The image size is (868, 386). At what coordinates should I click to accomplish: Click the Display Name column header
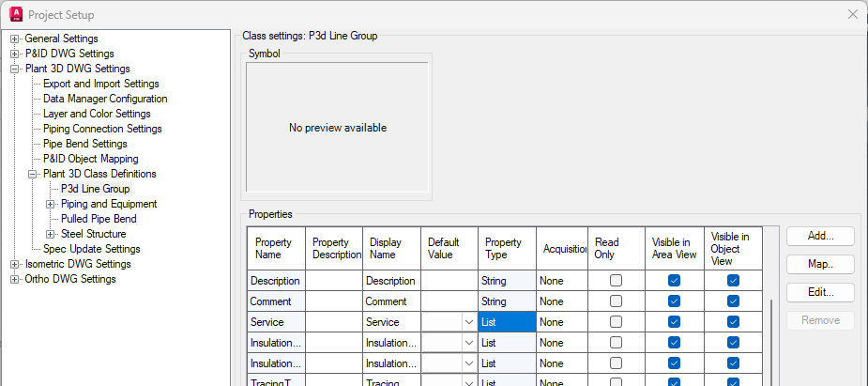tap(391, 248)
